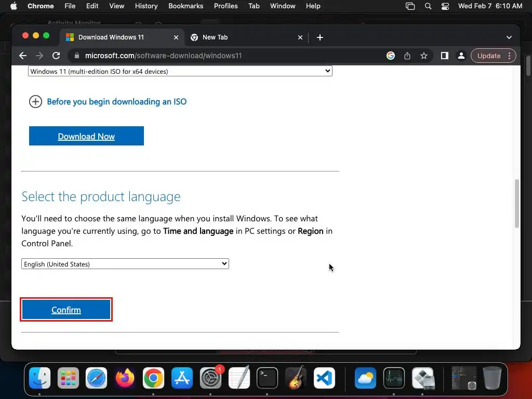
Task: Open the Chrome menu in menu bar
Action: click(x=41, y=6)
